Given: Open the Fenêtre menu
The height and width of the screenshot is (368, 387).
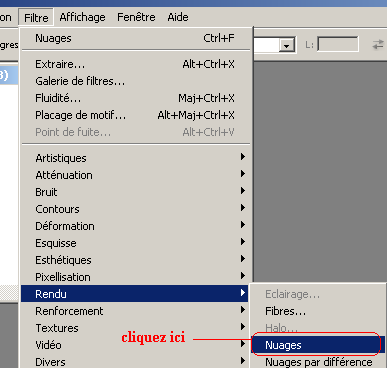Looking at the screenshot, I should click(136, 17).
